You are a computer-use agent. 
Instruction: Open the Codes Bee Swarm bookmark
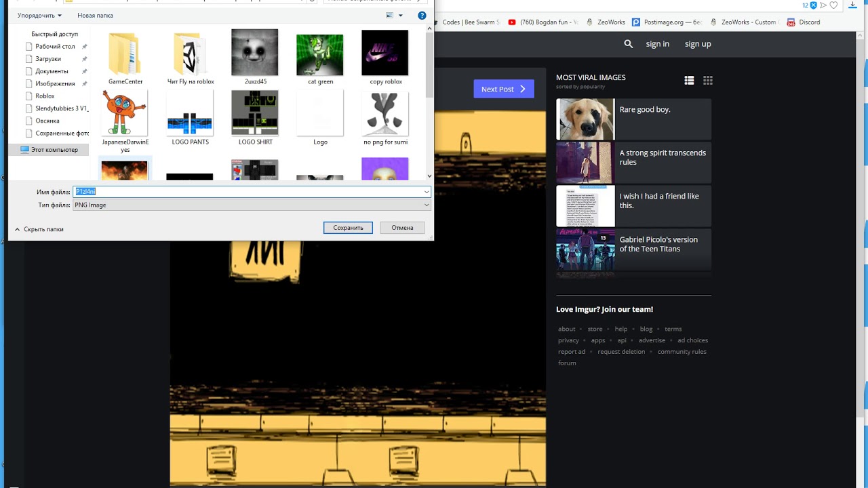click(x=471, y=22)
